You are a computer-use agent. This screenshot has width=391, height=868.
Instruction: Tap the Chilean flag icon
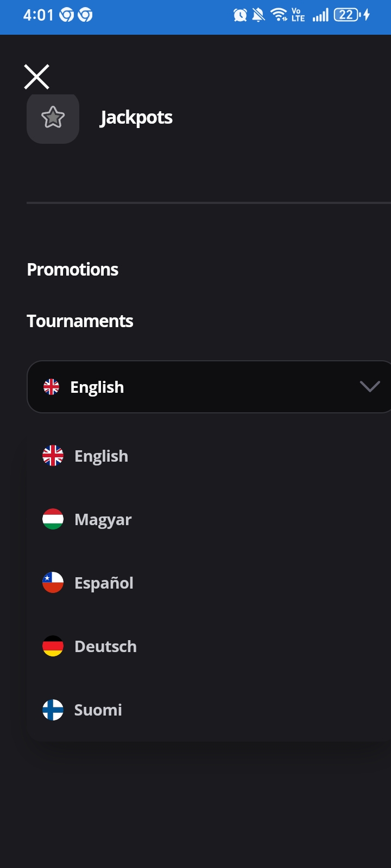[53, 583]
